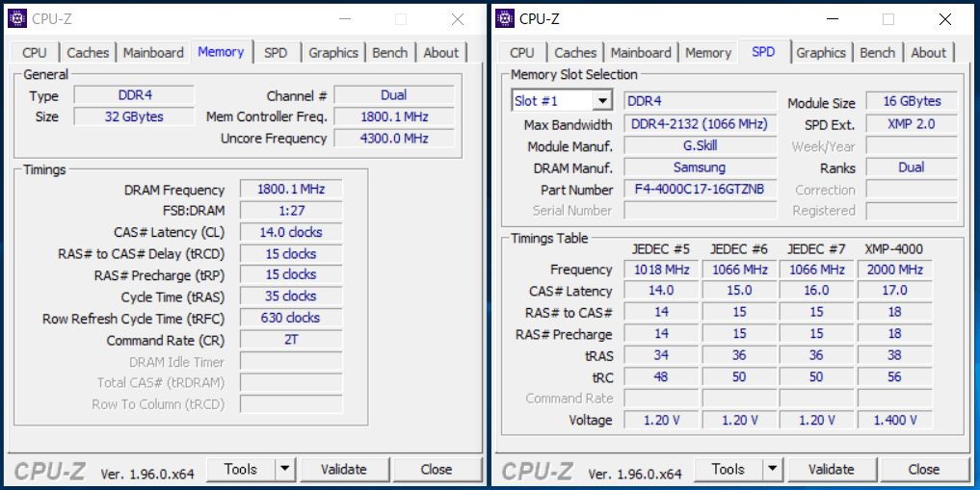Click the tRFC value 630 clocks
Screen dimensions: 980x490
coord(291,318)
